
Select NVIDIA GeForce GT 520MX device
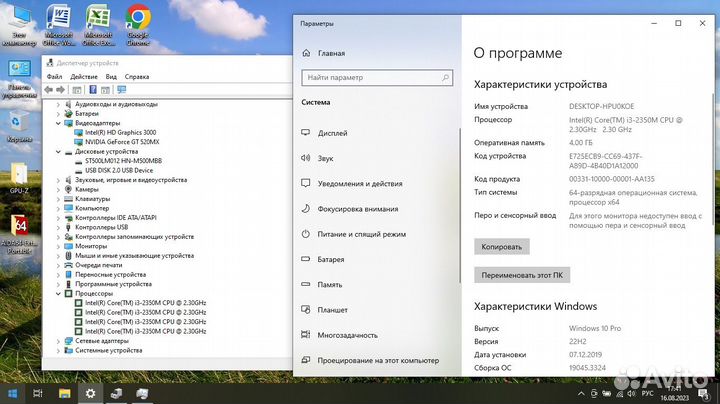[x=122, y=142]
